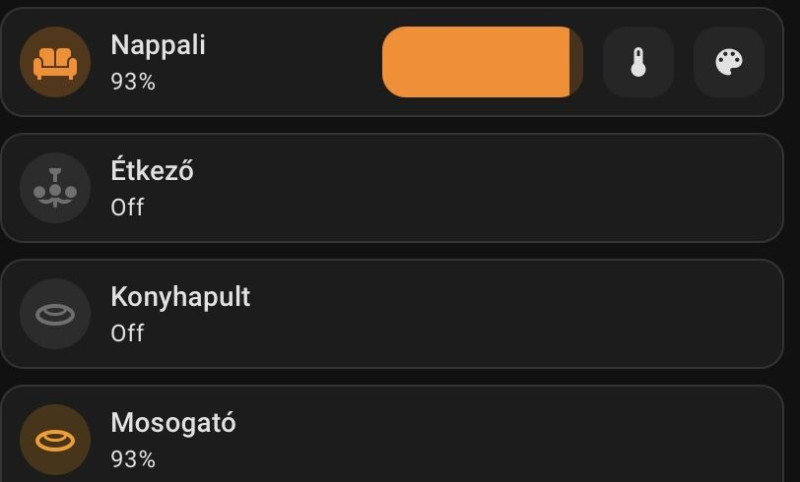800x482 pixels.
Task: Click the Off status under Étkező
Action: tap(127, 208)
